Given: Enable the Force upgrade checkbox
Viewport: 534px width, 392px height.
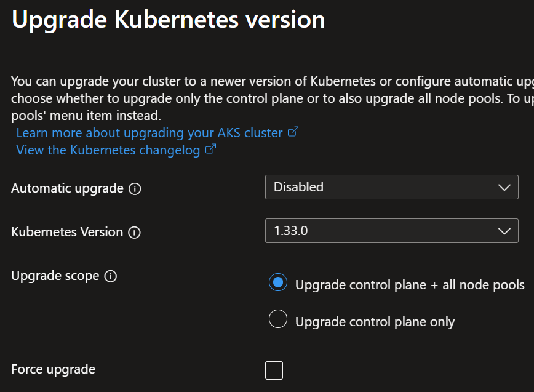Looking at the screenshot, I should pyautogui.click(x=274, y=370).
